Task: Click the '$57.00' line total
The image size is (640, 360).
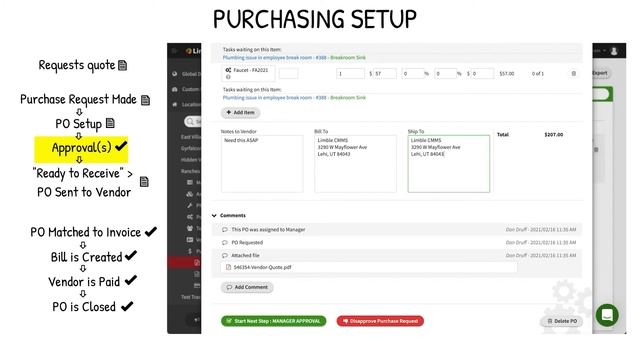Action: pyautogui.click(x=507, y=73)
